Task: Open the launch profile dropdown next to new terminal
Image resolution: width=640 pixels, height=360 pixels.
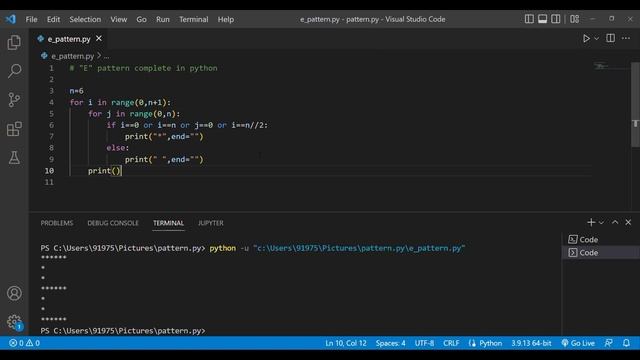Action: (x=601, y=223)
